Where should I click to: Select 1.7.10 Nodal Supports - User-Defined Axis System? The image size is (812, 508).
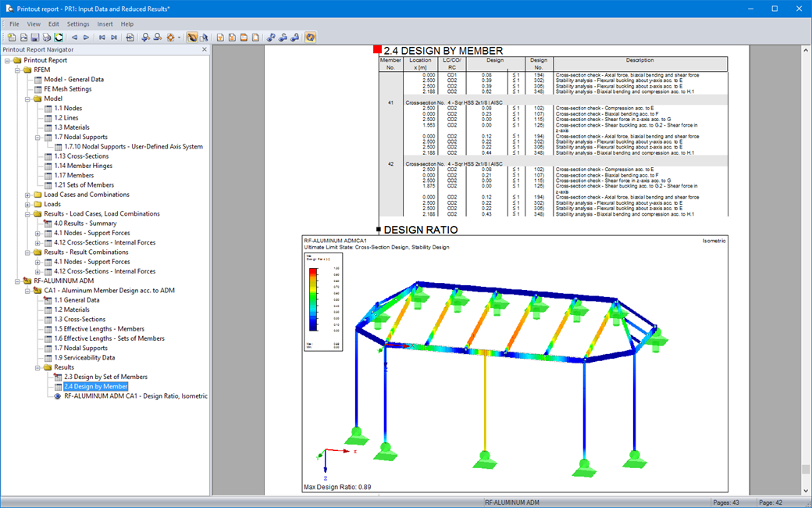pos(133,147)
